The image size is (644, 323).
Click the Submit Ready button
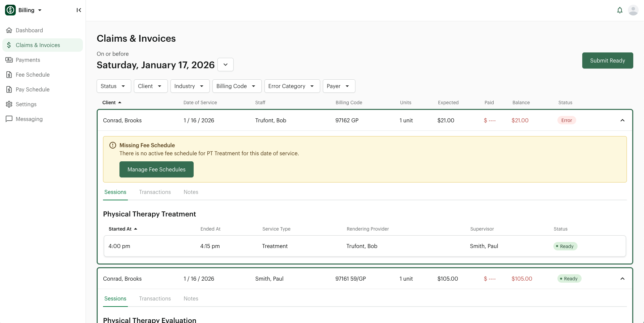607,60
